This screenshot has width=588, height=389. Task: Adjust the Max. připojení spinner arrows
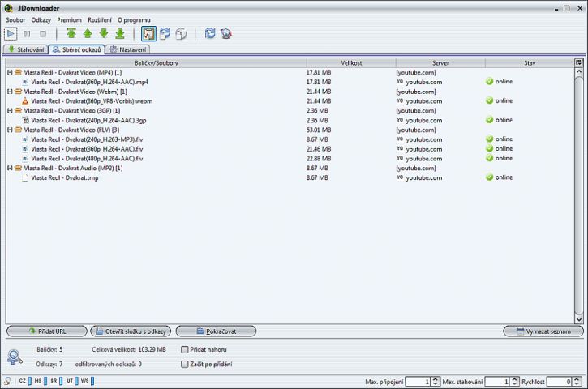point(435,382)
